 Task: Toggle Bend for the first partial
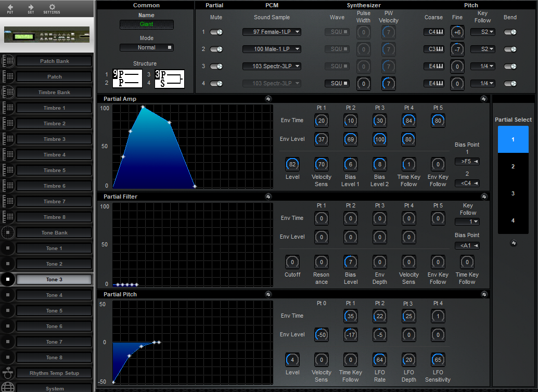click(x=510, y=32)
